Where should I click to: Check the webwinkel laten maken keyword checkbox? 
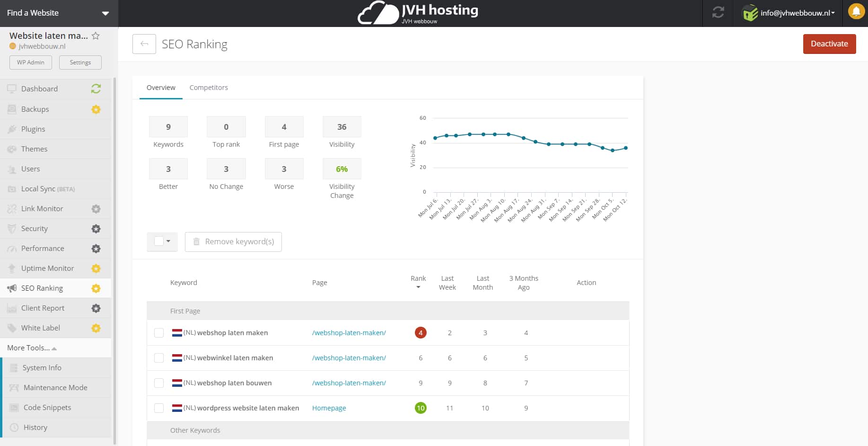[x=159, y=358]
